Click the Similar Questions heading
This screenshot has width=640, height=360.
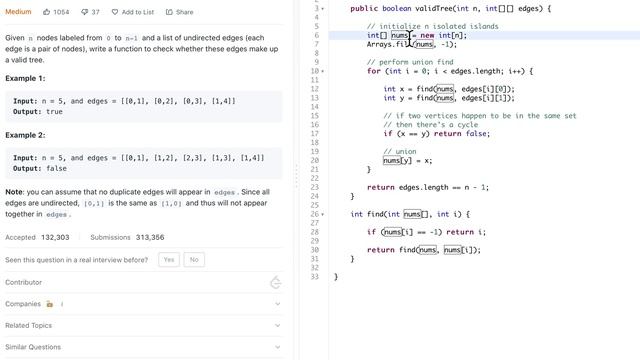click(33, 347)
